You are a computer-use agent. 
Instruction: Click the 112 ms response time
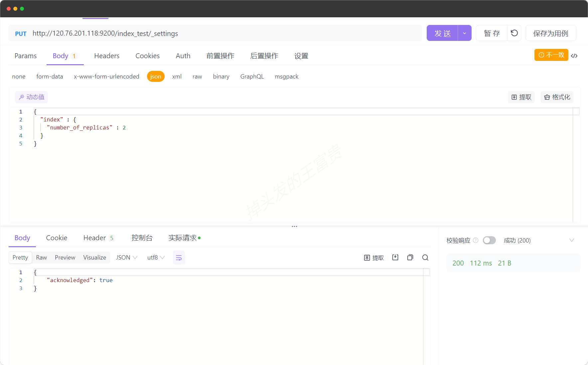pos(481,263)
